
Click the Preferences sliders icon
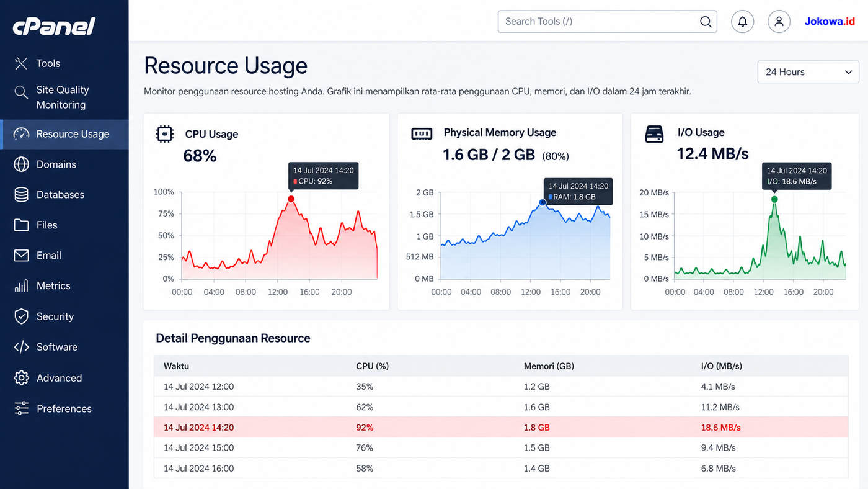click(x=21, y=408)
